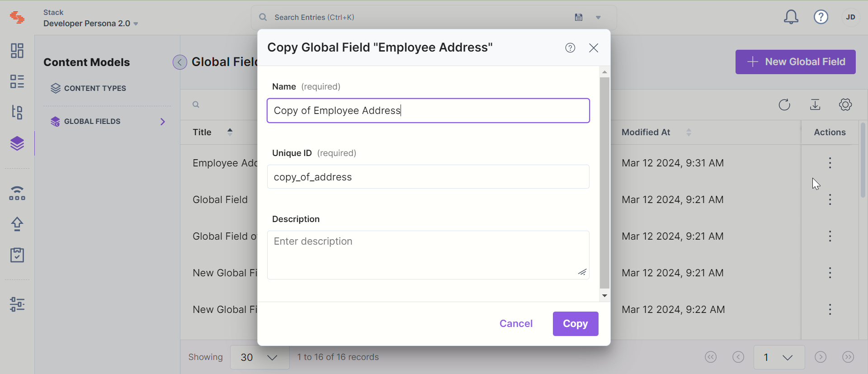Open the Releases upload icon in sidebar
This screenshot has height=374, width=868.
tap(17, 224)
